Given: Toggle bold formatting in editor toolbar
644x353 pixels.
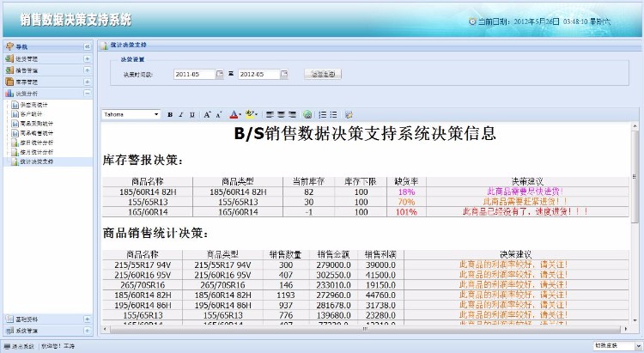Looking at the screenshot, I should tap(170, 114).
